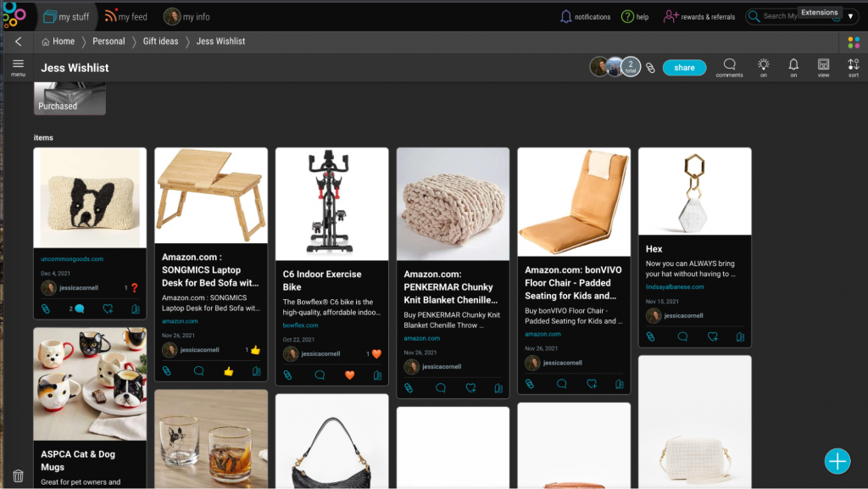Image resolution: width=868 pixels, height=489 pixels.
Task: Open the search dropdown arrow
Action: (x=851, y=17)
